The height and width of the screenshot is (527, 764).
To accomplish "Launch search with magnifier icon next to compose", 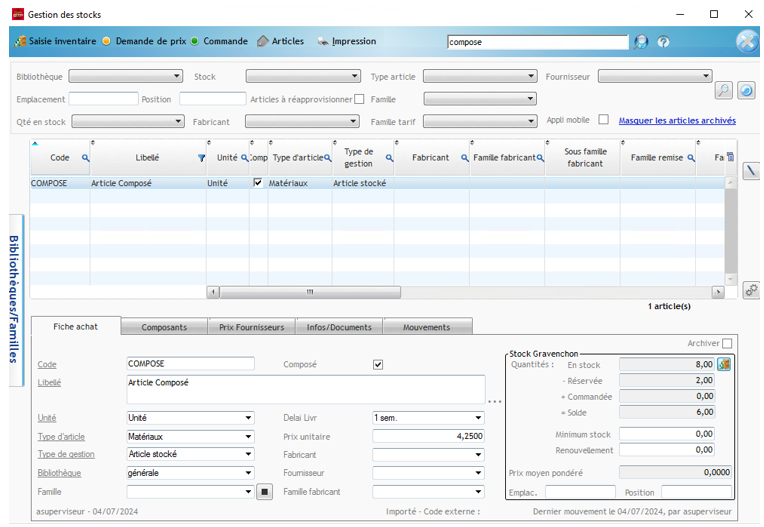I will click(x=641, y=42).
